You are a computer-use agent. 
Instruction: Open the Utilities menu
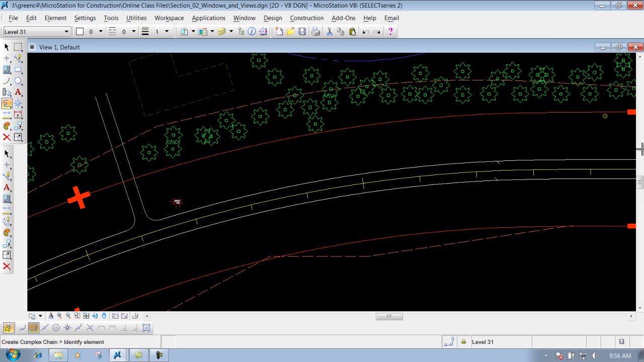click(x=136, y=18)
